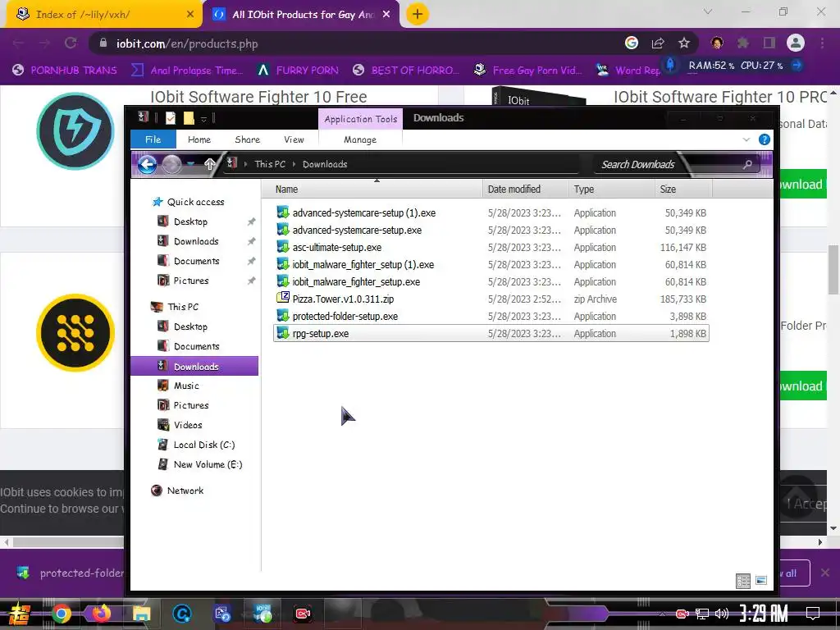
Task: Toggle the browser side panel icon
Action: pyautogui.click(x=769, y=43)
